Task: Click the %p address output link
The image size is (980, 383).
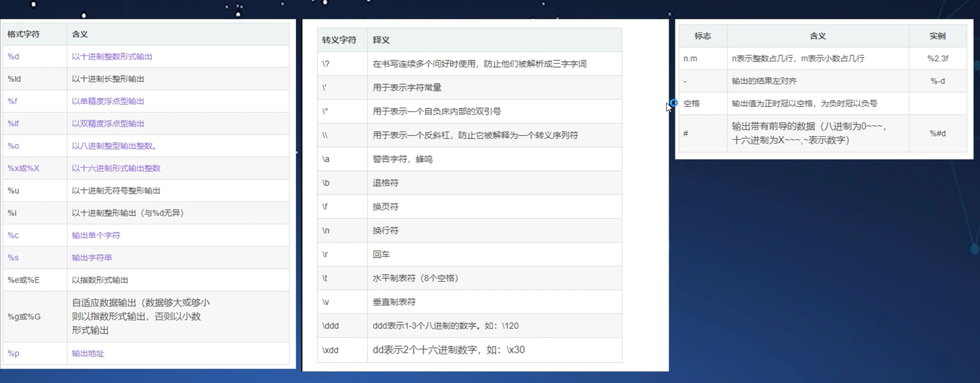Action: tap(13, 353)
